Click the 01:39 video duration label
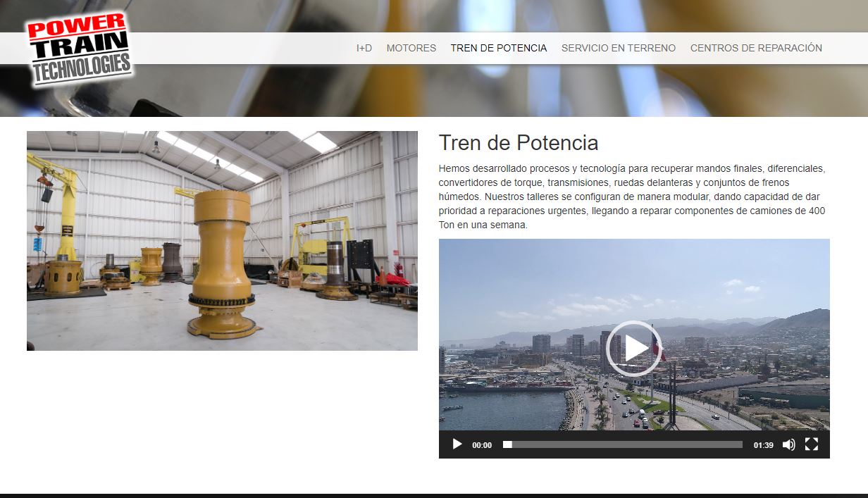 [763, 445]
